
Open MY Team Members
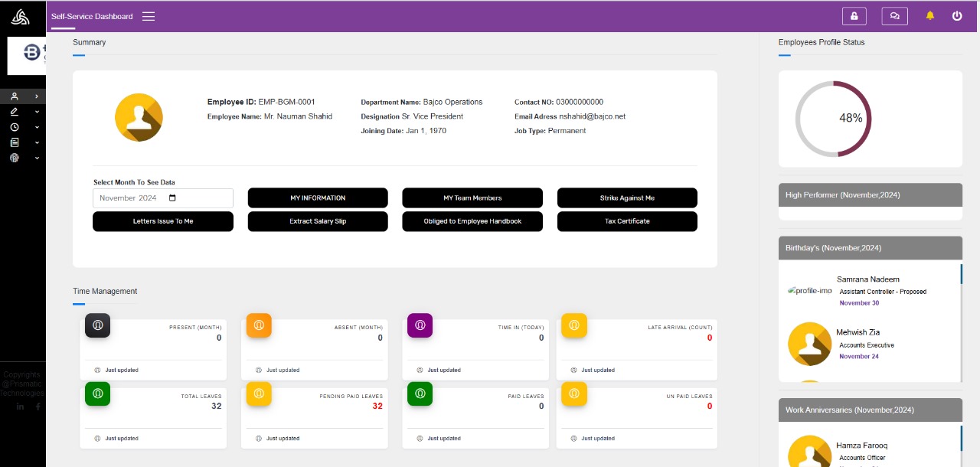472,198
